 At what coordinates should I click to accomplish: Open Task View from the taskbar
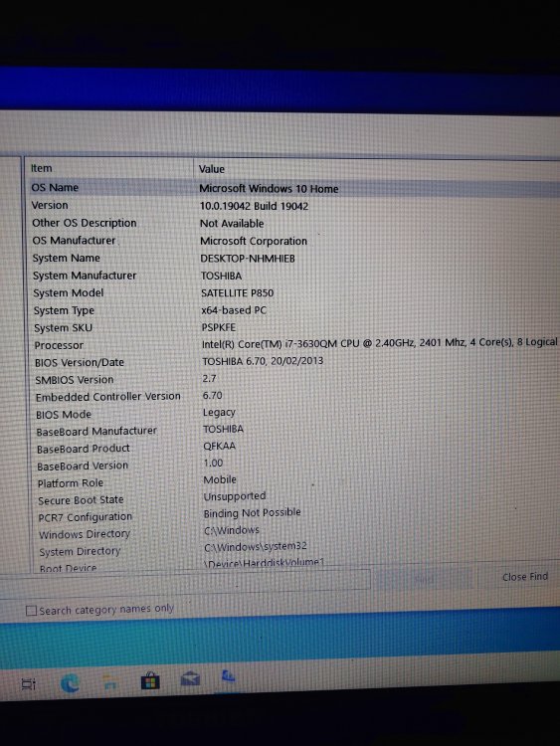pos(29,684)
